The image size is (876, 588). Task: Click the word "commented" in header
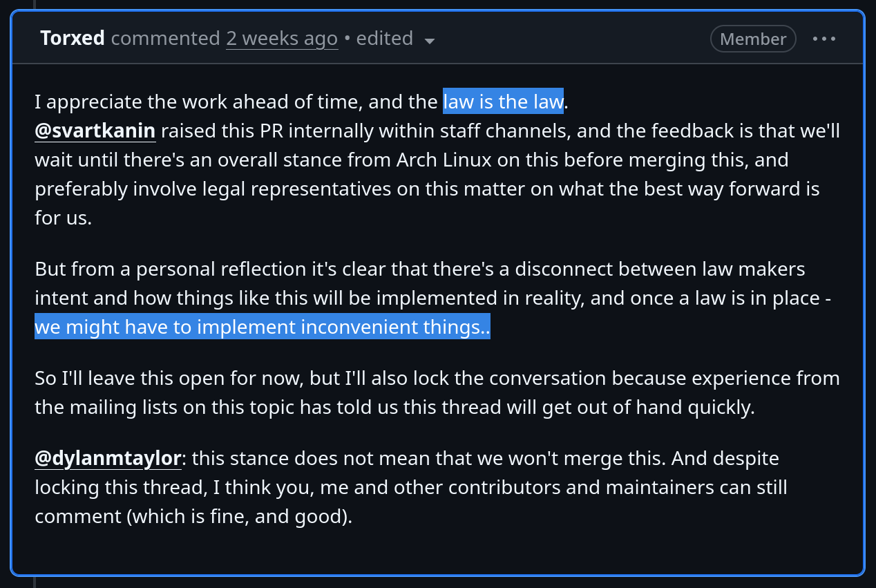click(165, 38)
